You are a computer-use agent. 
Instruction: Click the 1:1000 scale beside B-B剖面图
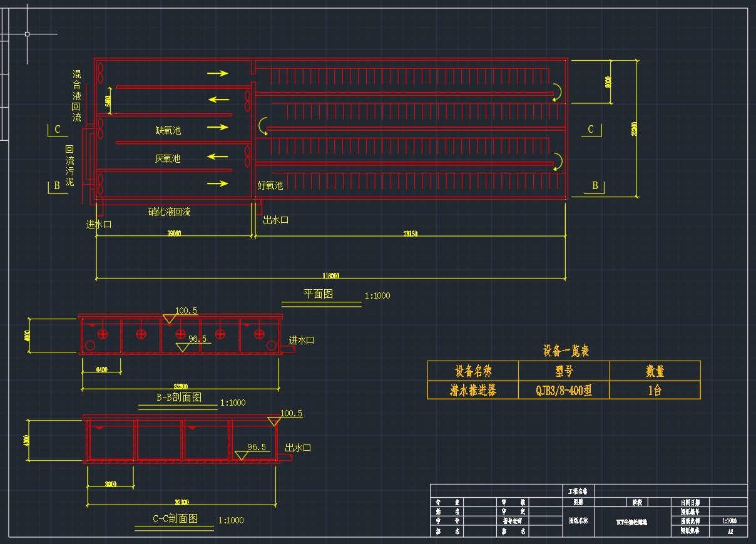233,403
